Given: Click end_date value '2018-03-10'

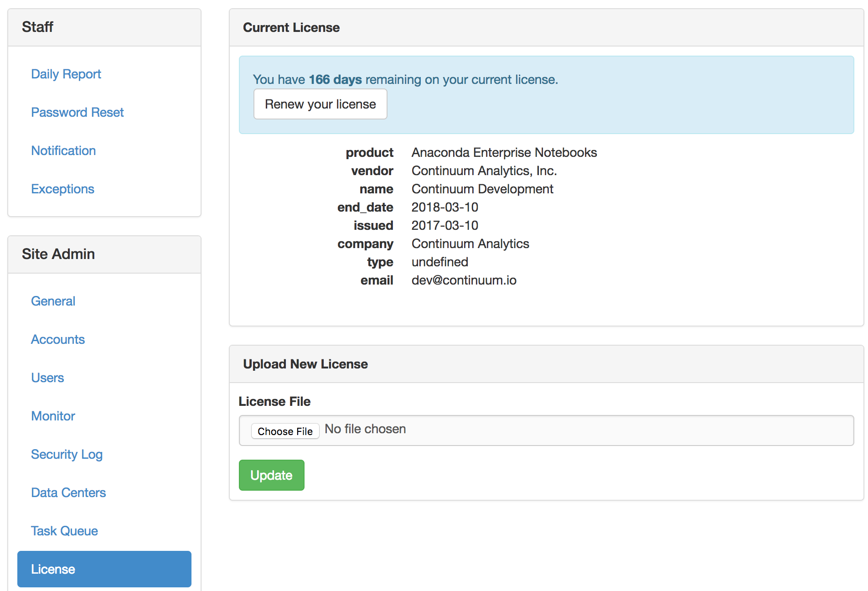Looking at the screenshot, I should tap(445, 207).
